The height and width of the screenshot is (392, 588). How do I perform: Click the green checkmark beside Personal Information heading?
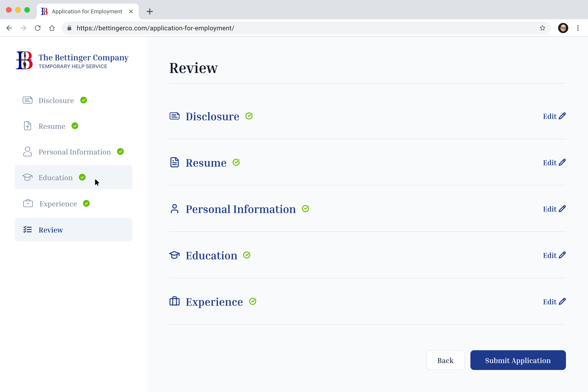[306, 209]
